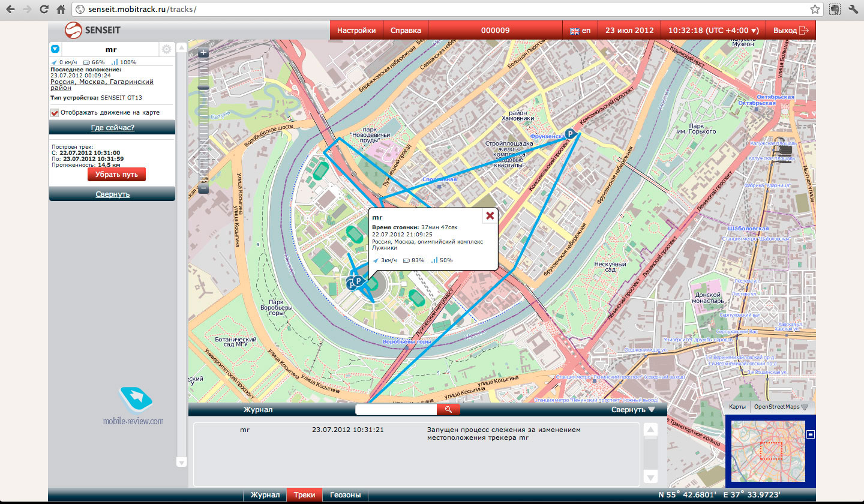
Task: Focus the journal search input field
Action: pyautogui.click(x=397, y=410)
